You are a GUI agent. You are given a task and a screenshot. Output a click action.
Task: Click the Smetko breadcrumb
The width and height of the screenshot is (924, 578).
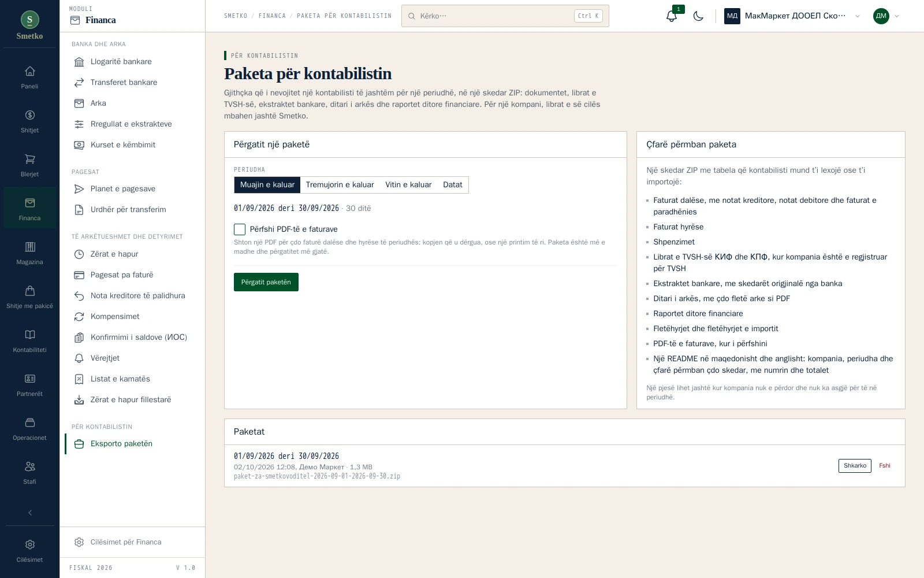click(236, 16)
